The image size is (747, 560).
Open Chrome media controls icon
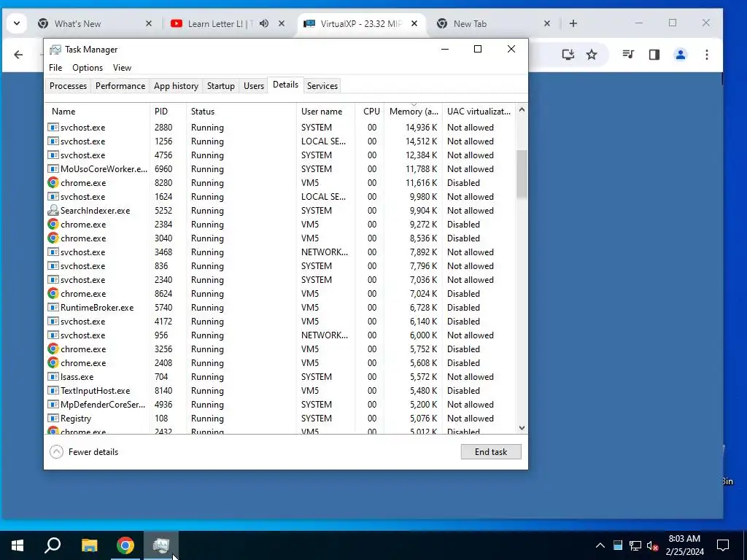click(x=628, y=55)
